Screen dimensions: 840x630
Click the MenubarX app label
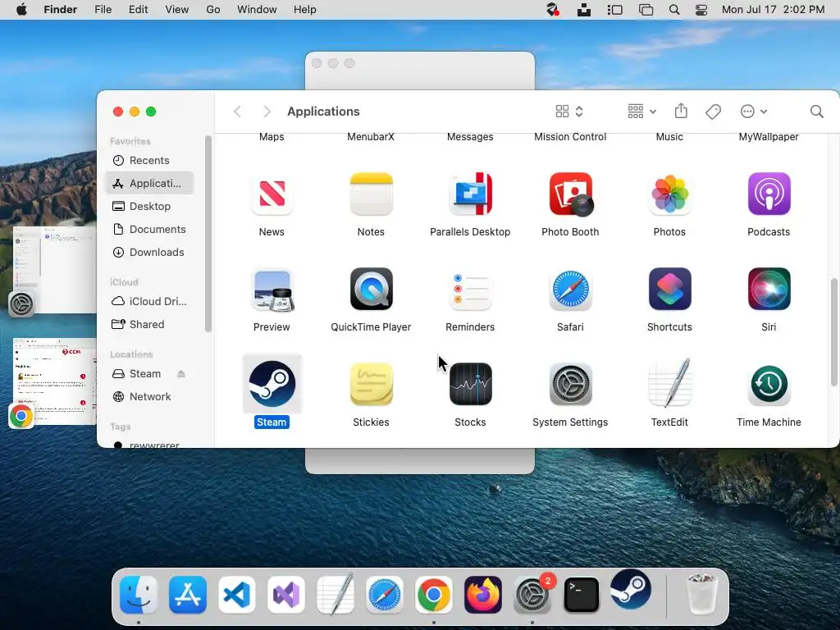point(371,137)
